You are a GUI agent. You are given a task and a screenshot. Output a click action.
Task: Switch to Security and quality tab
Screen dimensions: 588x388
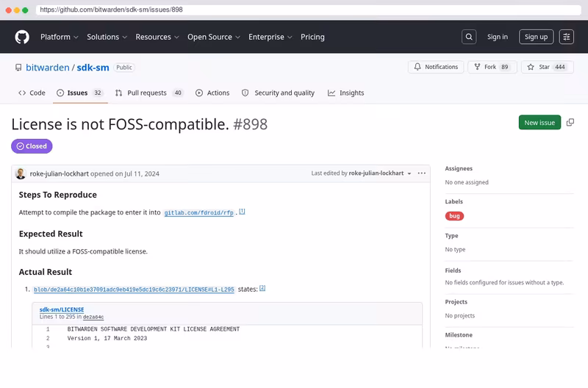tap(278, 93)
